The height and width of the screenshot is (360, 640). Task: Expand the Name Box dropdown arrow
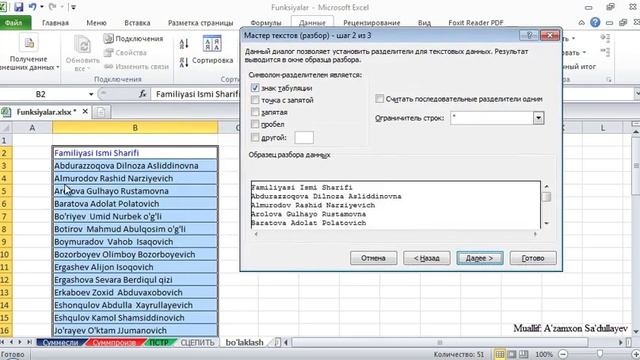coord(91,94)
